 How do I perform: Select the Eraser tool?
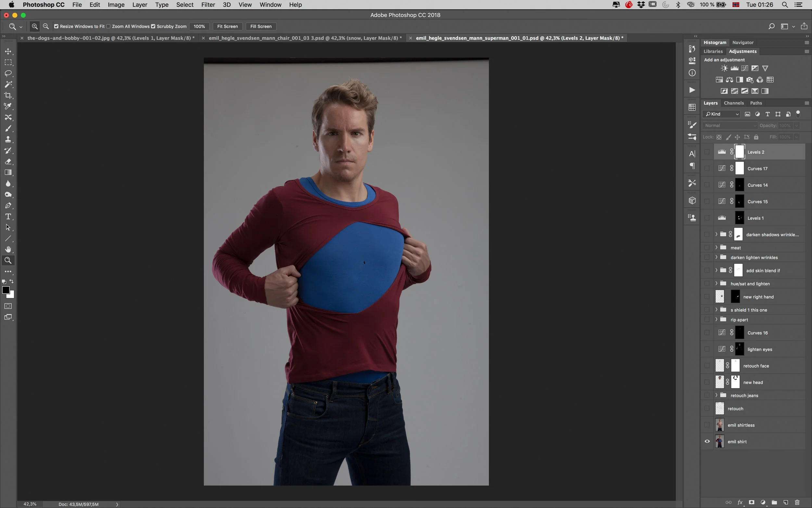[x=8, y=162]
